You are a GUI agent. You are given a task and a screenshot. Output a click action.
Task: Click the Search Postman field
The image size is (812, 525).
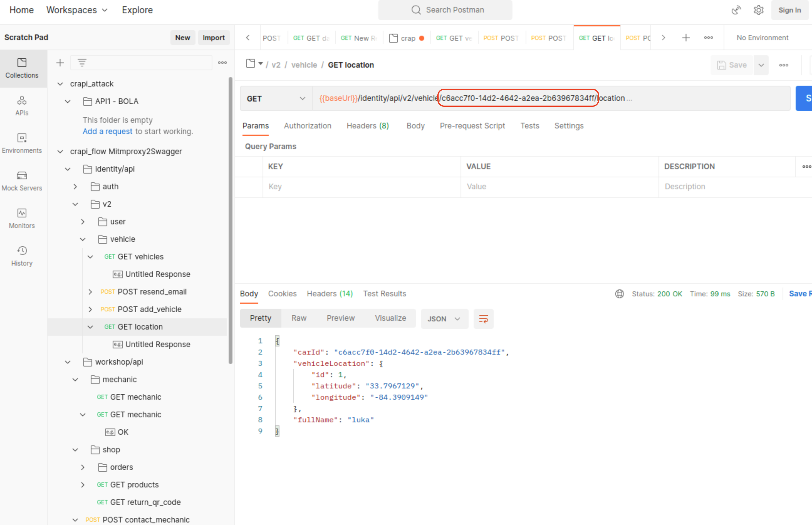(445, 10)
